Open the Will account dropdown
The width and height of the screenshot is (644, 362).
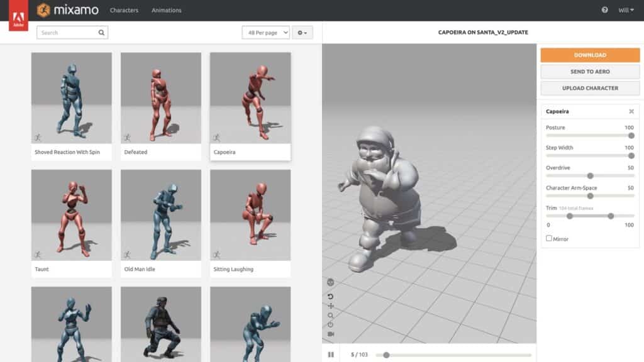[x=625, y=10]
